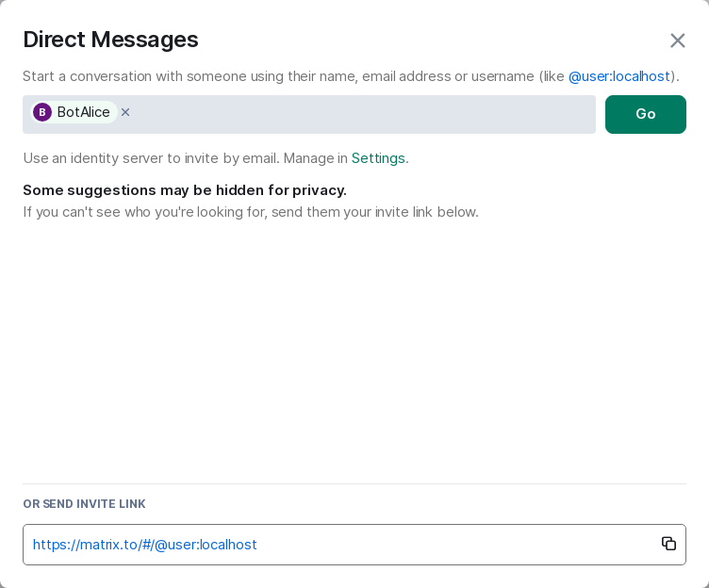Screen dimensions: 709x588
Task: Click the 'If you can't see' hint text
Action: click(x=250, y=212)
